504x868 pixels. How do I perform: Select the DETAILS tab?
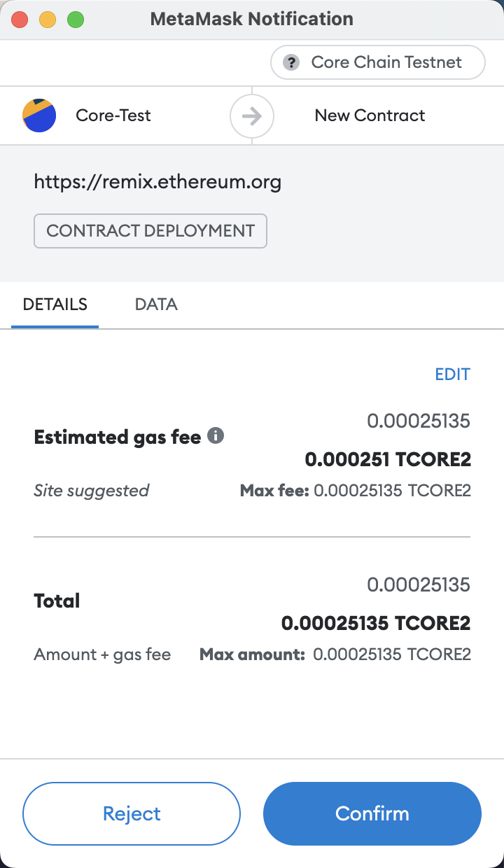tap(55, 304)
